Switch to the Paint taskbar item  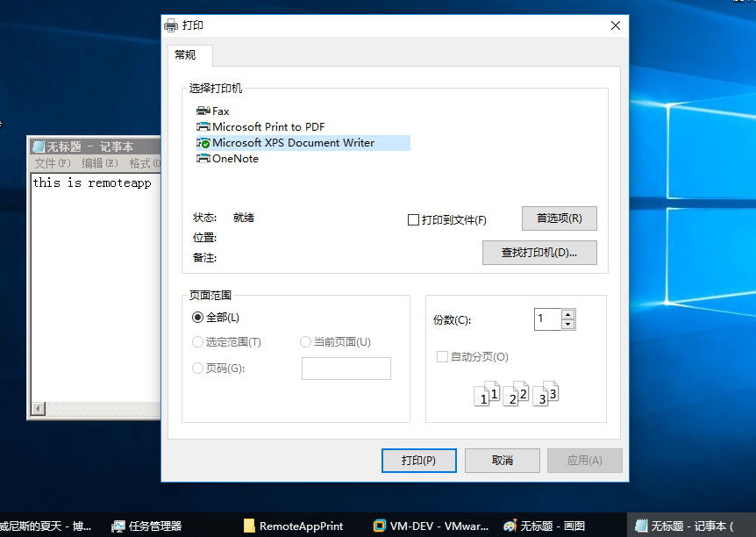click(544, 526)
